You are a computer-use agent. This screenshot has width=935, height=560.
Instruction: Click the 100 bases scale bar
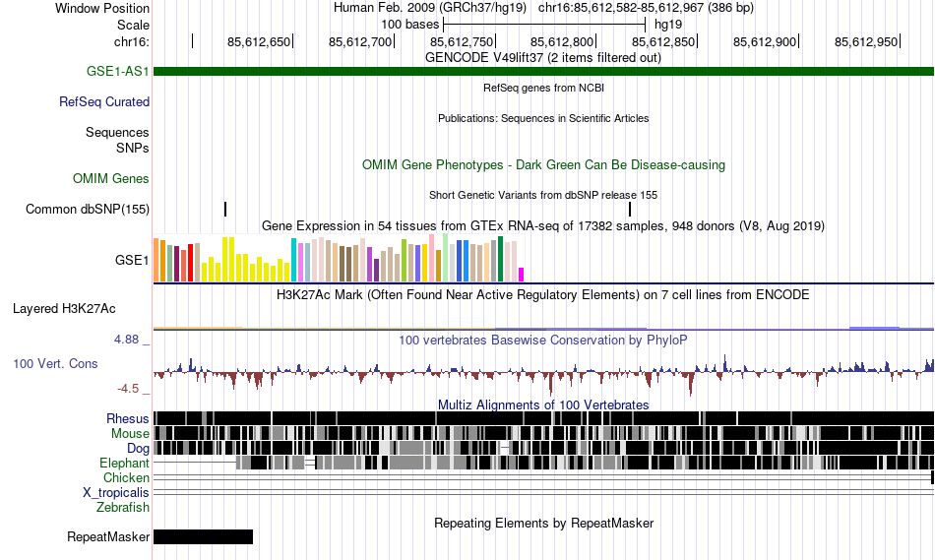[x=544, y=25]
